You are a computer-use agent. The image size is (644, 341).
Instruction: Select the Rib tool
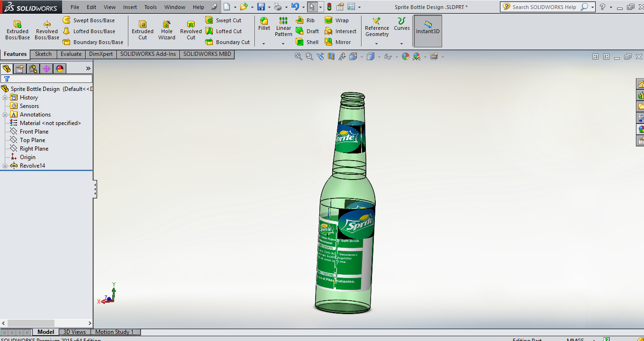click(x=305, y=20)
